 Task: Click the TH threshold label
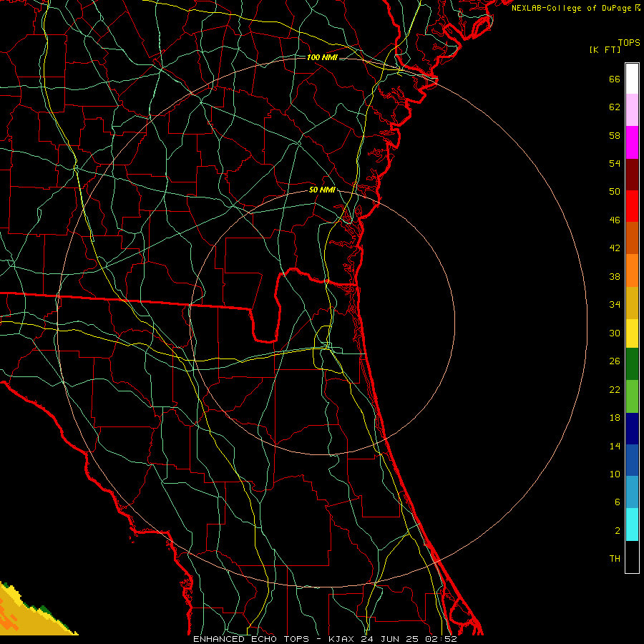point(615,559)
